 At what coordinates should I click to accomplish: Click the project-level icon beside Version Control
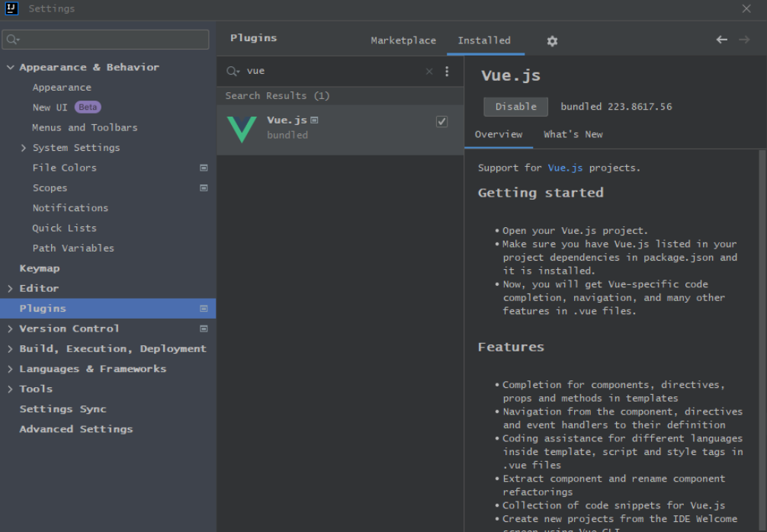pos(204,328)
